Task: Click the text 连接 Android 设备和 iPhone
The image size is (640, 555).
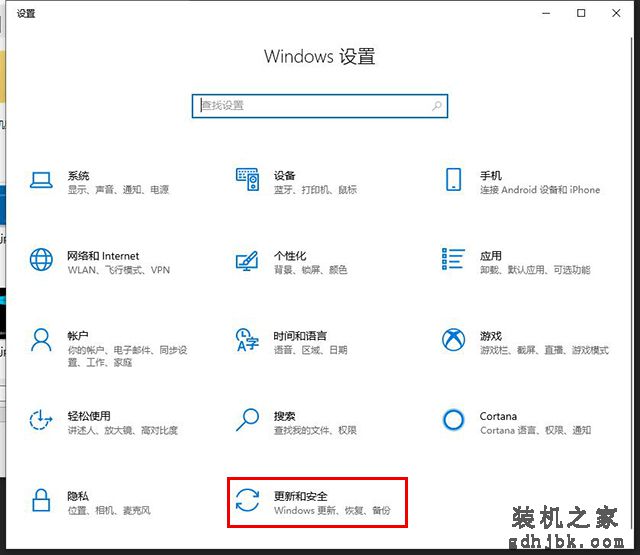Action: pyautogui.click(x=540, y=190)
